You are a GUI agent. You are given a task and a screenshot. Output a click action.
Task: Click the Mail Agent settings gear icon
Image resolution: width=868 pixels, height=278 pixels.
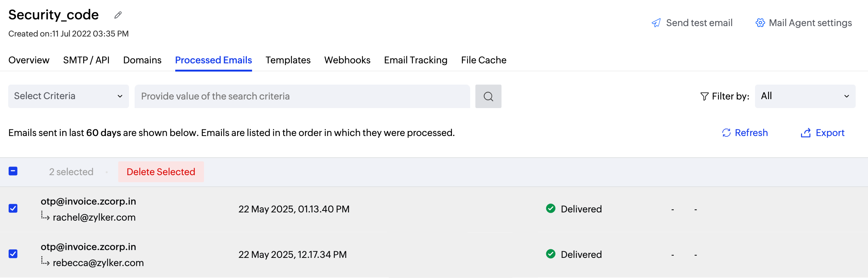coord(760,23)
